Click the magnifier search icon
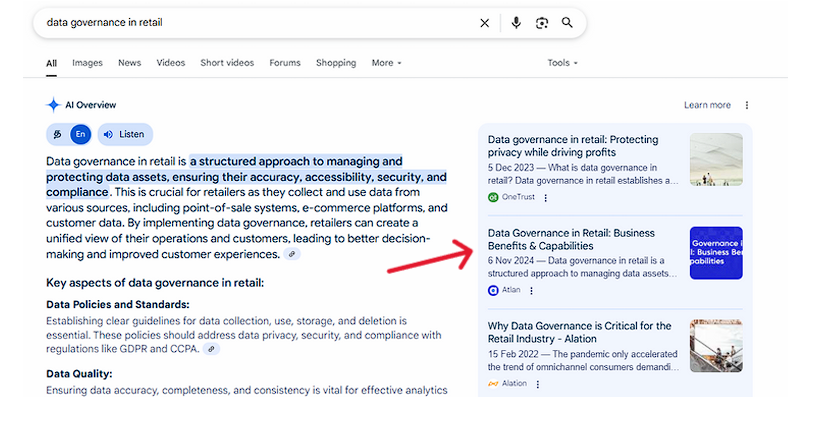This screenshot has height=426, width=837. (567, 22)
